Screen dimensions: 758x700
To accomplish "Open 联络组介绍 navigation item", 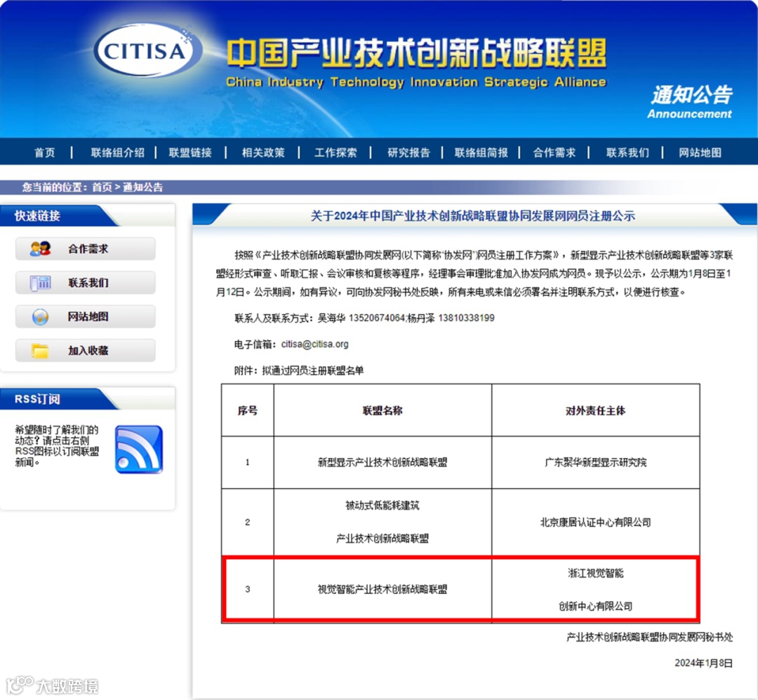I will tap(117, 153).
